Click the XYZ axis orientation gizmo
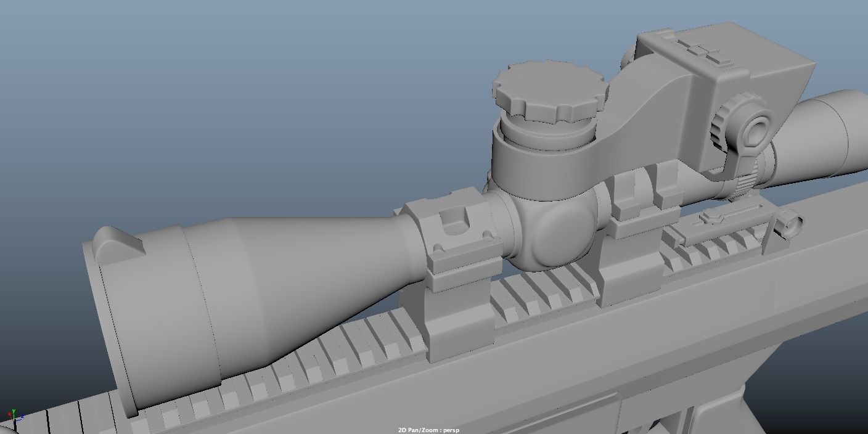868x434 pixels. pos(15,415)
